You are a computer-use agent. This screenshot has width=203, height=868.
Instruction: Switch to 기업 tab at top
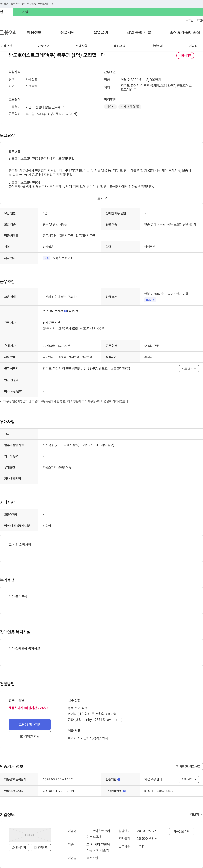tap(25, 12)
